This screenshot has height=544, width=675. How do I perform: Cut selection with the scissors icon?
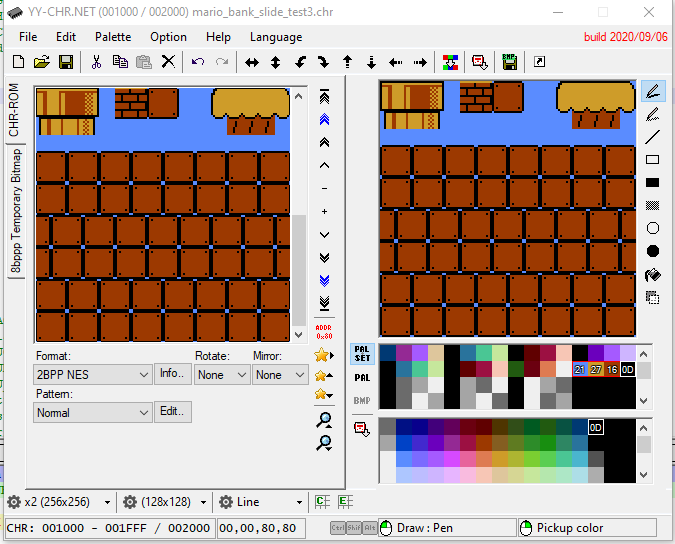point(96,62)
